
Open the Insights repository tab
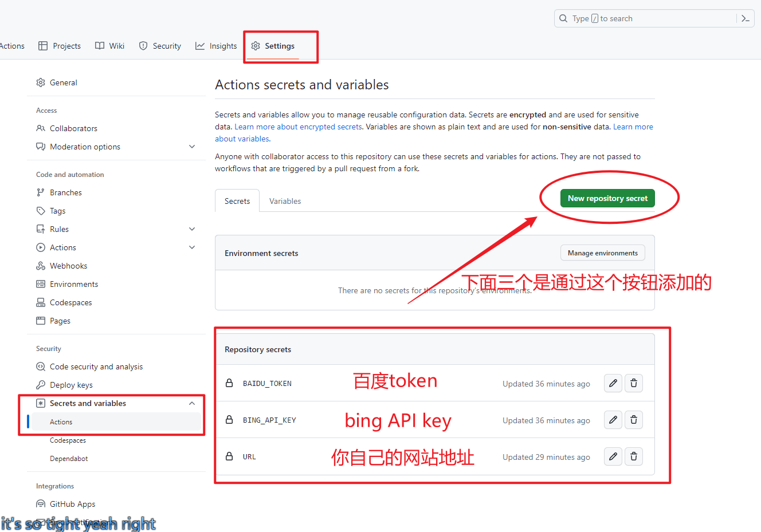tap(216, 46)
